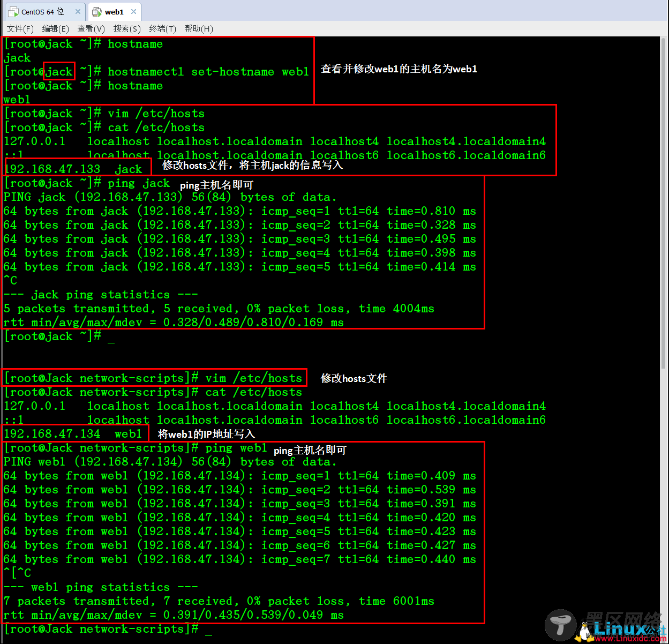This screenshot has width=669, height=644.
Task: Click the 192.168.47.134 web1 hosts entry
Action: (x=73, y=434)
